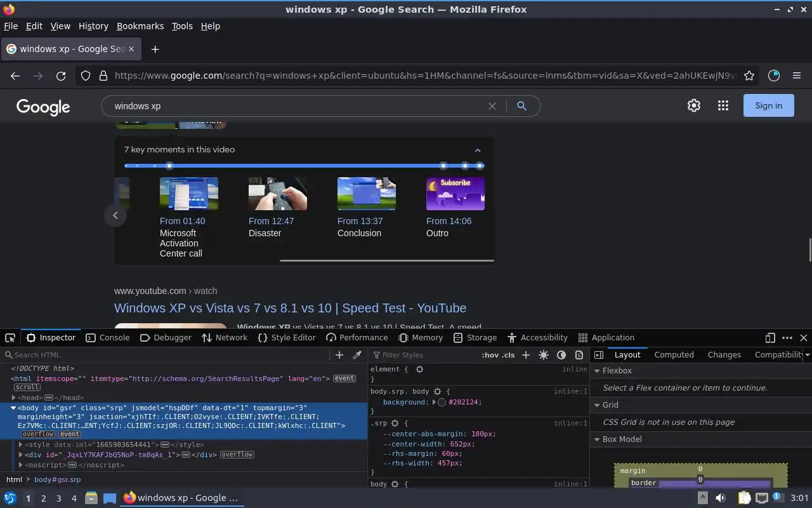
Task: Switch to the Changes sidebar tab
Action: point(724,355)
